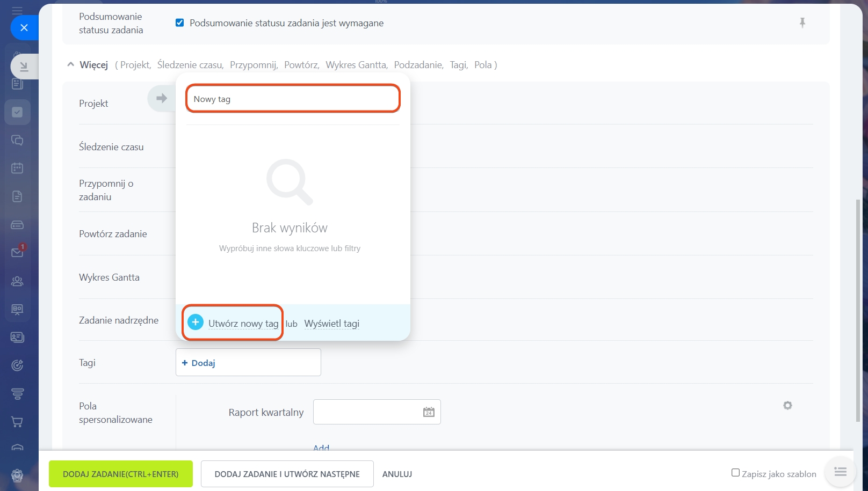Click ANULUJ to cancel
This screenshot has height=491, width=868.
pyautogui.click(x=397, y=474)
